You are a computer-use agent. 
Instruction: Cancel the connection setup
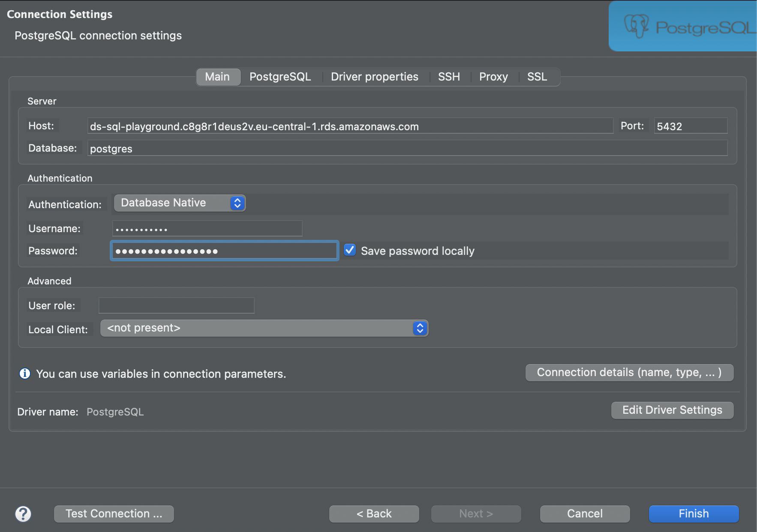coord(585,514)
